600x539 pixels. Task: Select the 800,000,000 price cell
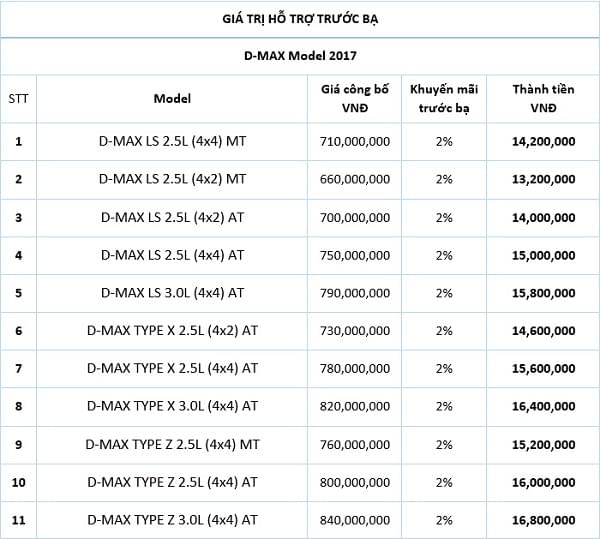(355, 482)
